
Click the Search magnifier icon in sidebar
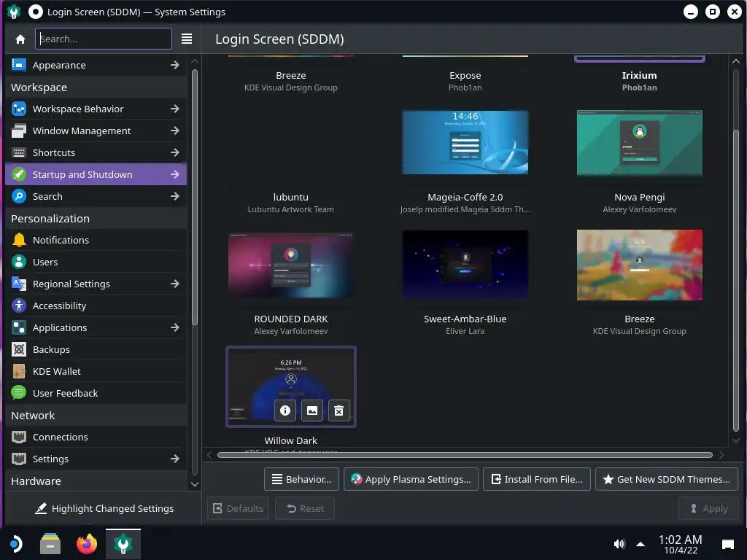[x=18, y=196]
